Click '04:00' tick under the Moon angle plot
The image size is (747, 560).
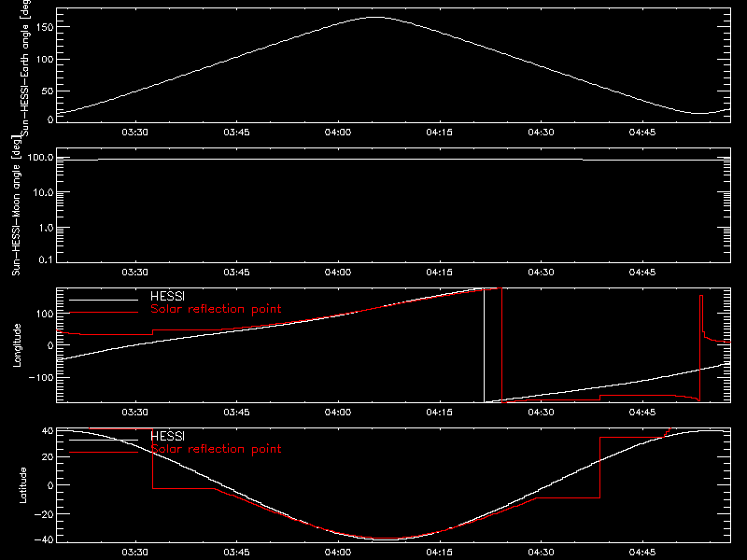338,273
